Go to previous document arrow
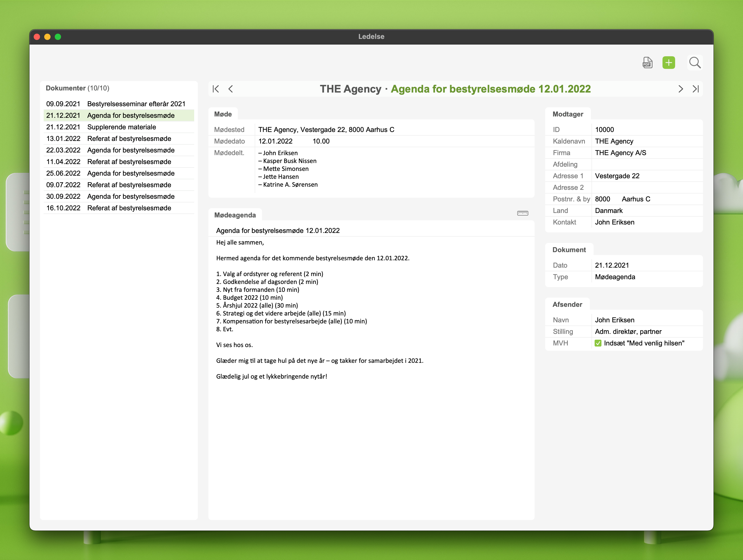This screenshot has width=743, height=560. 231,89
